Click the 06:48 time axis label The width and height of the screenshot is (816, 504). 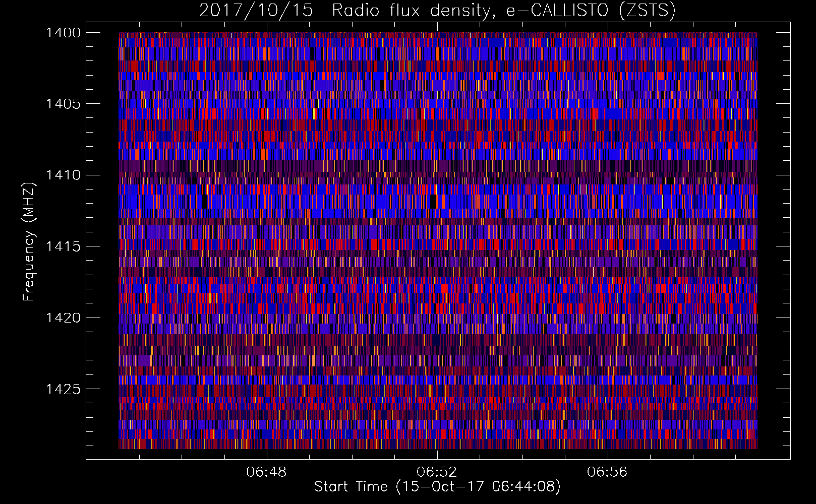tap(266, 472)
